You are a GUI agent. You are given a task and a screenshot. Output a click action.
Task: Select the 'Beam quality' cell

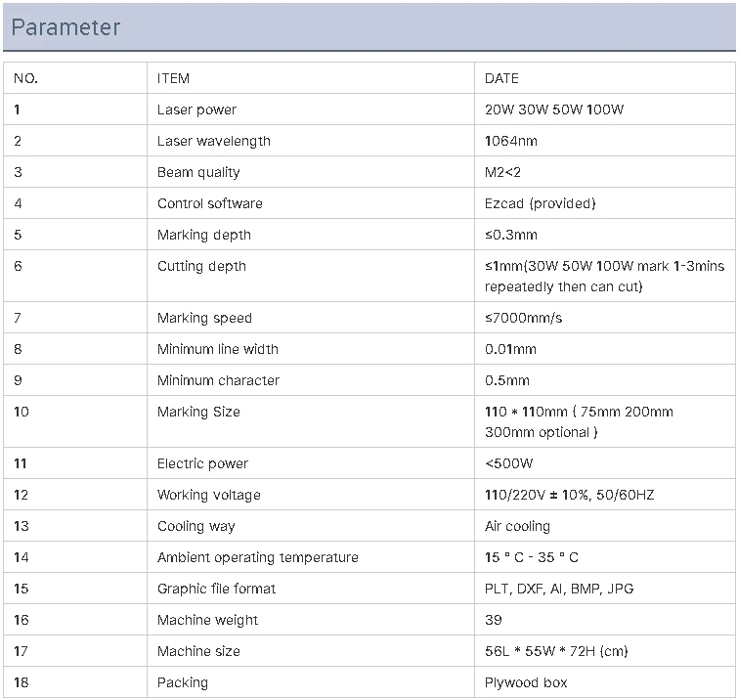198,172
